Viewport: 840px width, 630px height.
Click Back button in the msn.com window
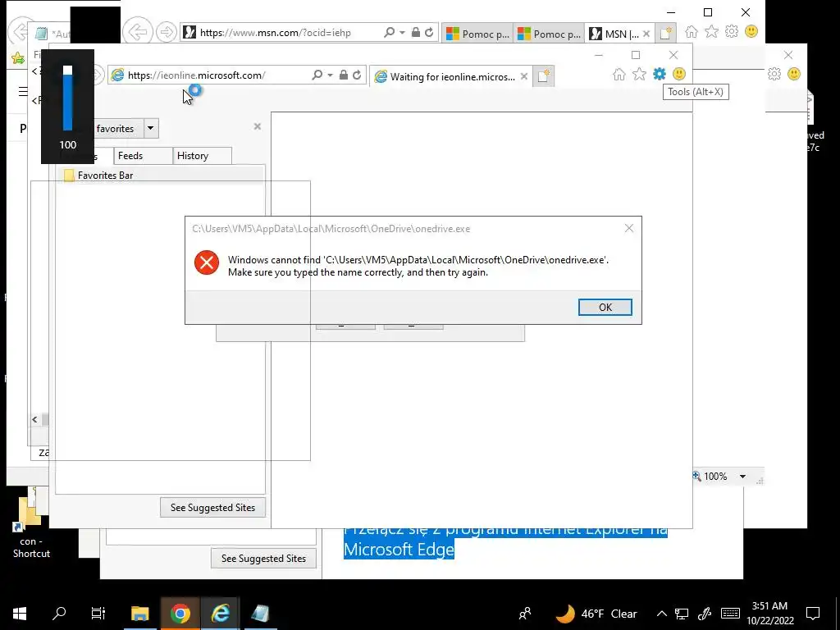pos(138,32)
